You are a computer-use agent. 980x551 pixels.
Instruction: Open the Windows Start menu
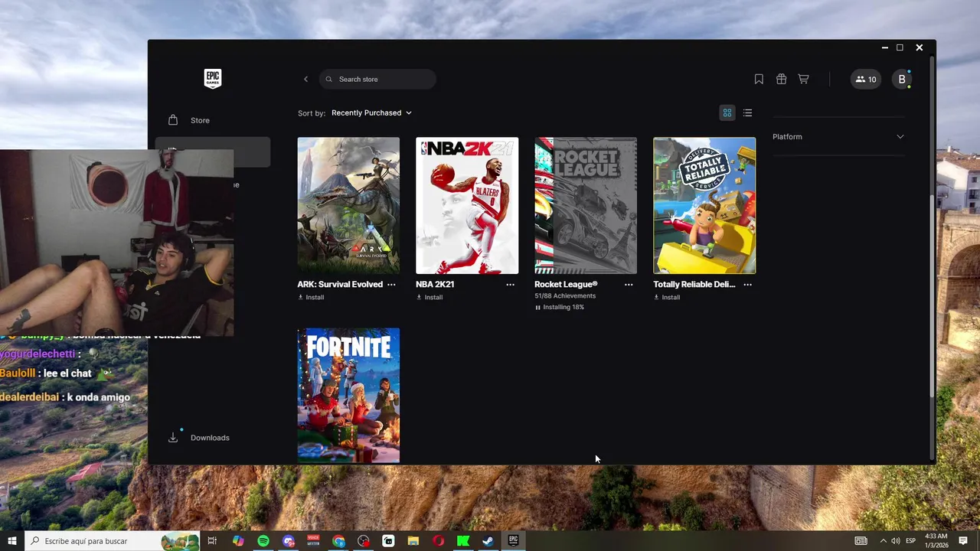(x=11, y=541)
